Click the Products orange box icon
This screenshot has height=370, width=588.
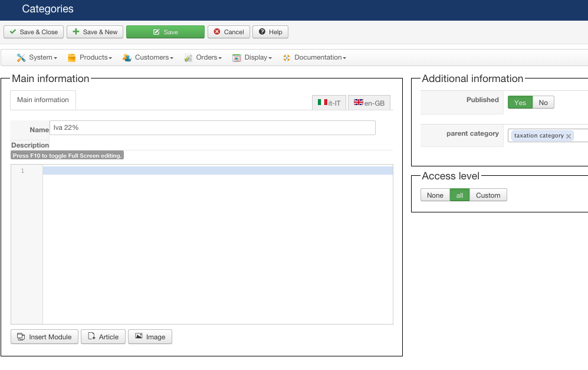(71, 57)
